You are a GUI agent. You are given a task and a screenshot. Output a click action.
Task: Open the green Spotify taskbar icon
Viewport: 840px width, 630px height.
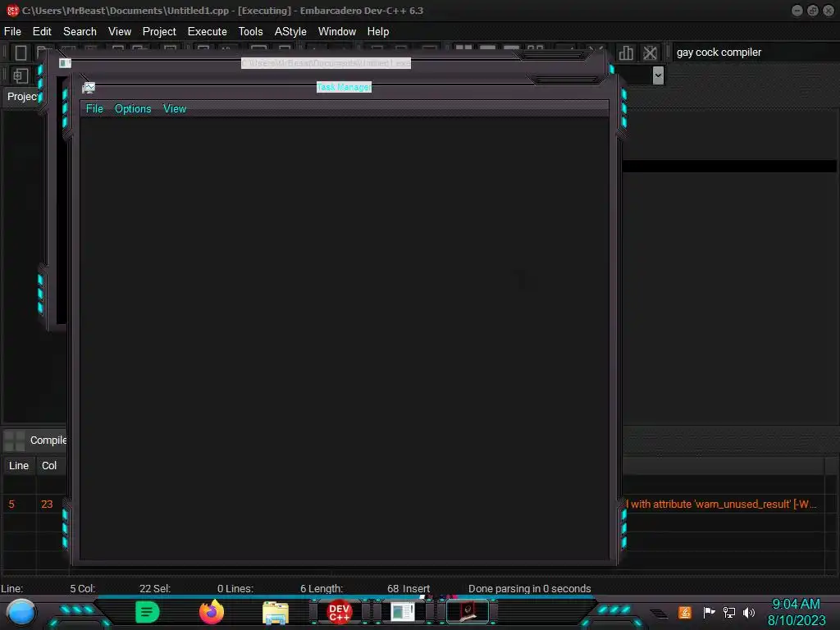click(x=148, y=612)
